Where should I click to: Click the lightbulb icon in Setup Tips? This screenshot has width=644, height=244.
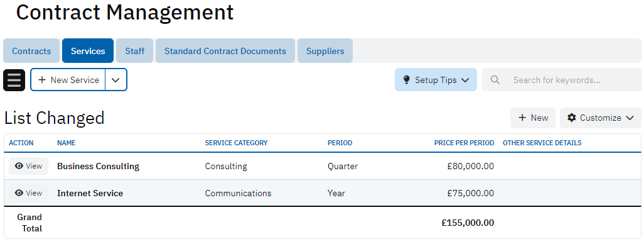[x=407, y=80]
